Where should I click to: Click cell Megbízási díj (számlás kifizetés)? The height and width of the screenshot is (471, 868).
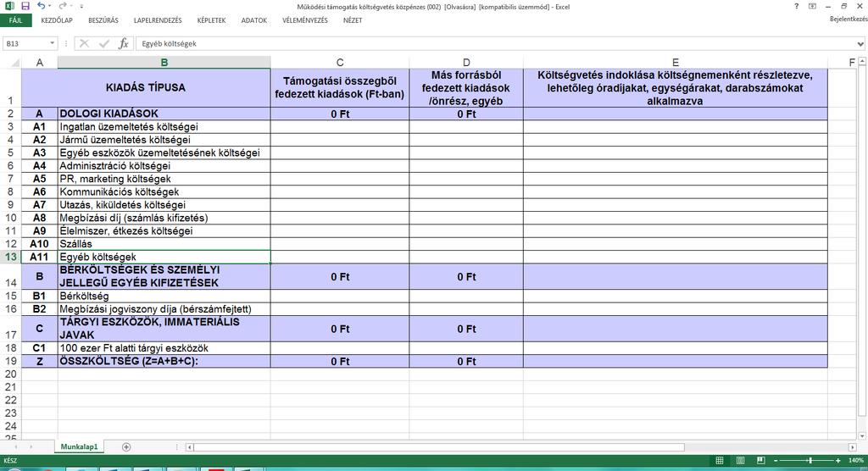pos(164,218)
